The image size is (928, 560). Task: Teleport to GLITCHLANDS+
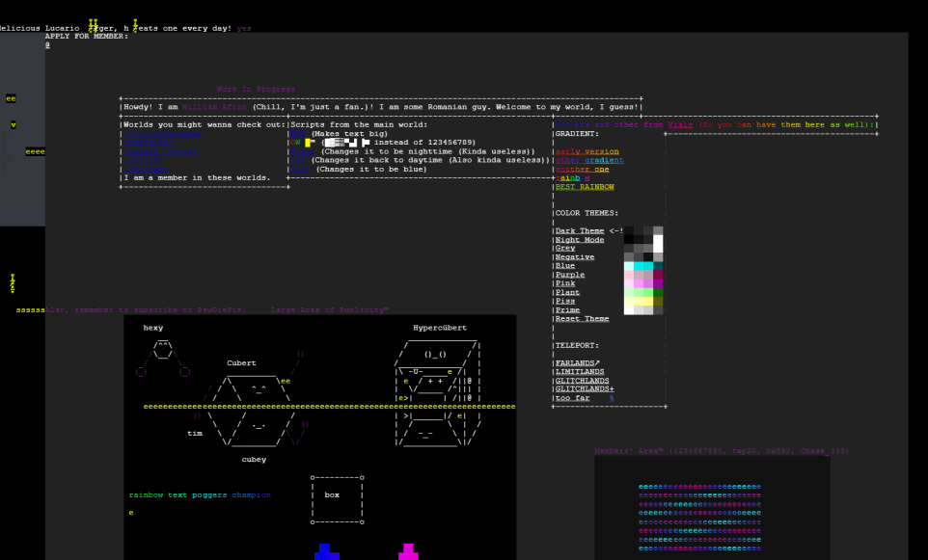tap(584, 388)
